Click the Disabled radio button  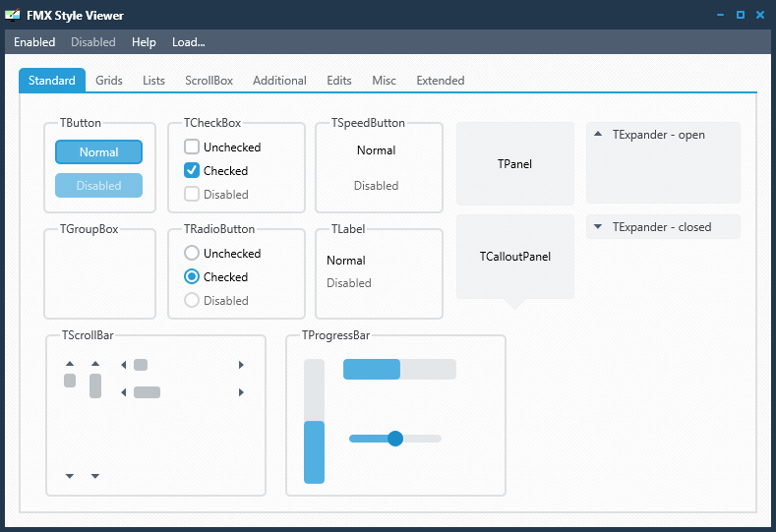point(192,300)
